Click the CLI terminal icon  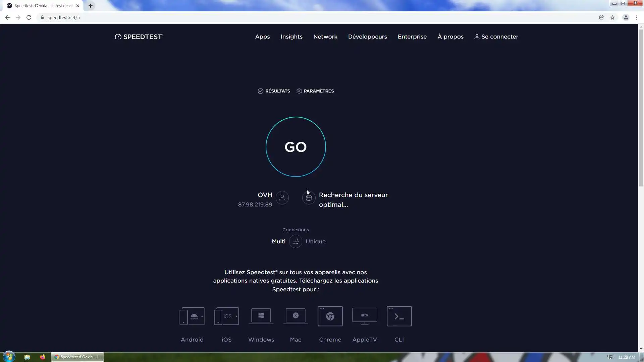(x=399, y=316)
